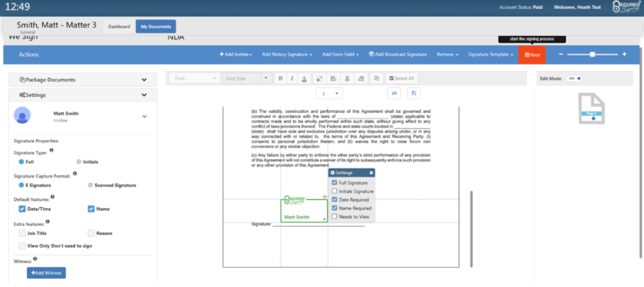The height and width of the screenshot is (287, 644).
Task: Click the swap arrows icon below the toolbar
Action: [x=394, y=93]
